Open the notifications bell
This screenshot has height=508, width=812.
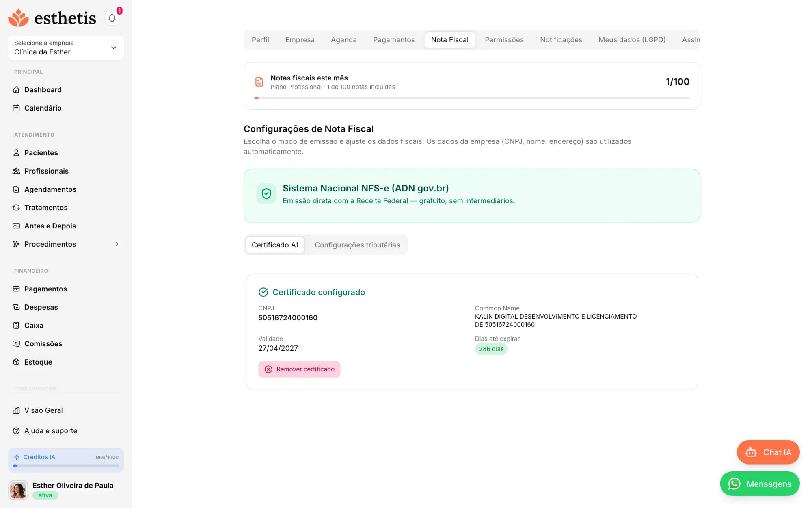coord(112,18)
